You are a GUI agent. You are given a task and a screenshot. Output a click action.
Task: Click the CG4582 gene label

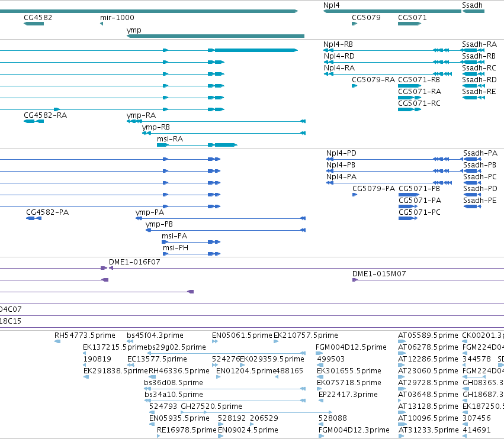(x=38, y=18)
